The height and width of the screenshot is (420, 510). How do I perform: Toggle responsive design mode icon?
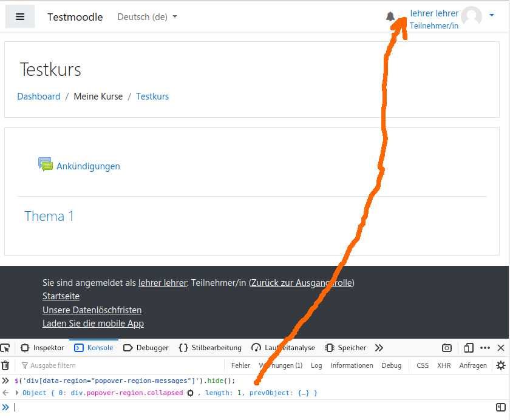pyautogui.click(x=469, y=348)
